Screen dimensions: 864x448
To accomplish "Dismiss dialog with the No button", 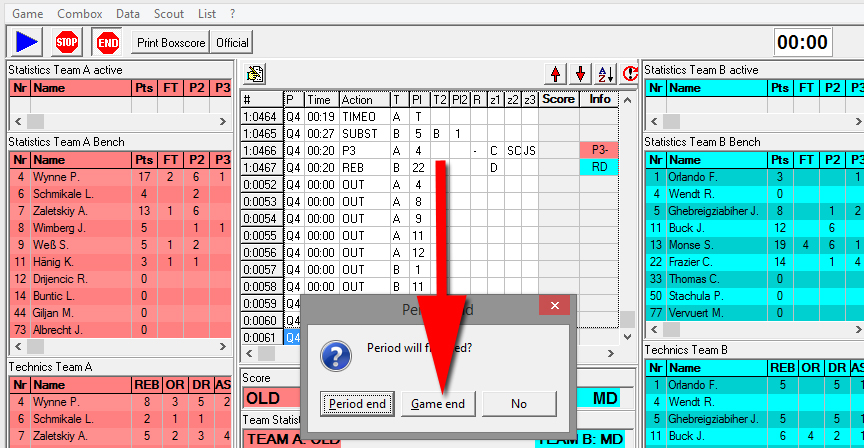I will [x=519, y=404].
